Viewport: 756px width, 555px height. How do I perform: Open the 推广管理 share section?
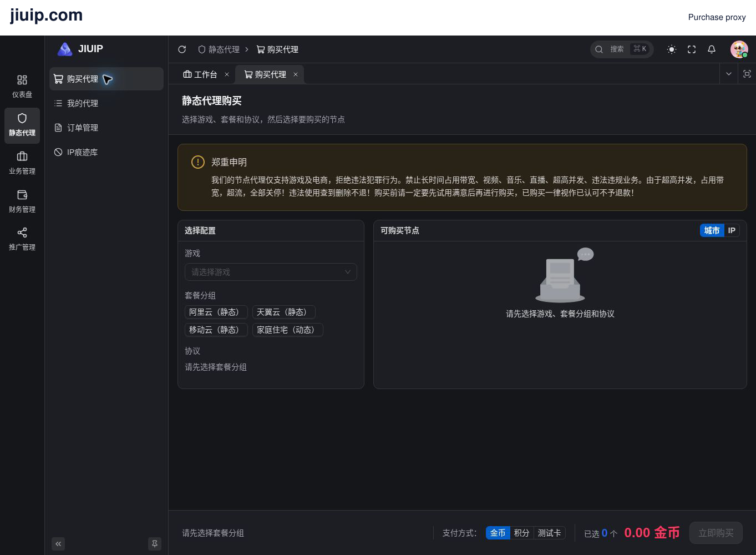(x=22, y=239)
